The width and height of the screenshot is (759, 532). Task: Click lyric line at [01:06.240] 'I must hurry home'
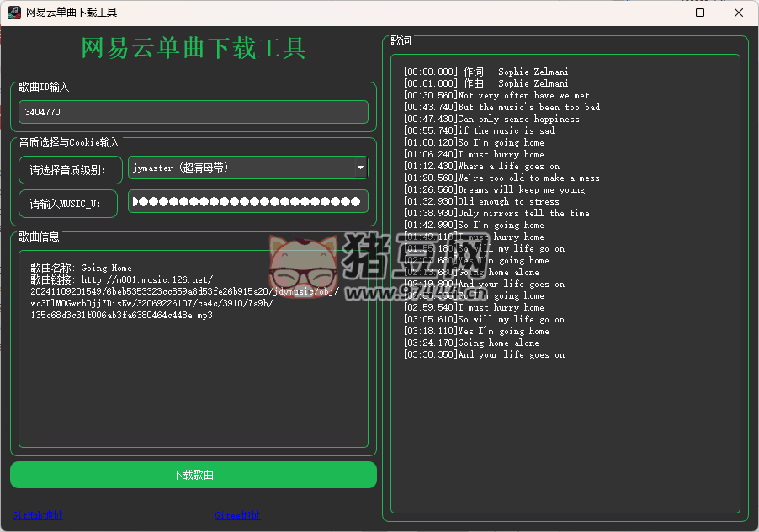(474, 154)
